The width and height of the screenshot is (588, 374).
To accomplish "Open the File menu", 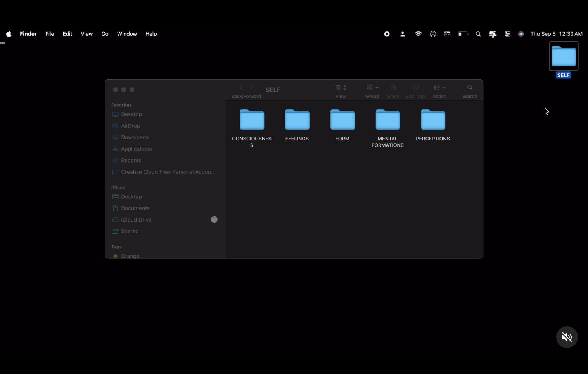I will click(50, 34).
